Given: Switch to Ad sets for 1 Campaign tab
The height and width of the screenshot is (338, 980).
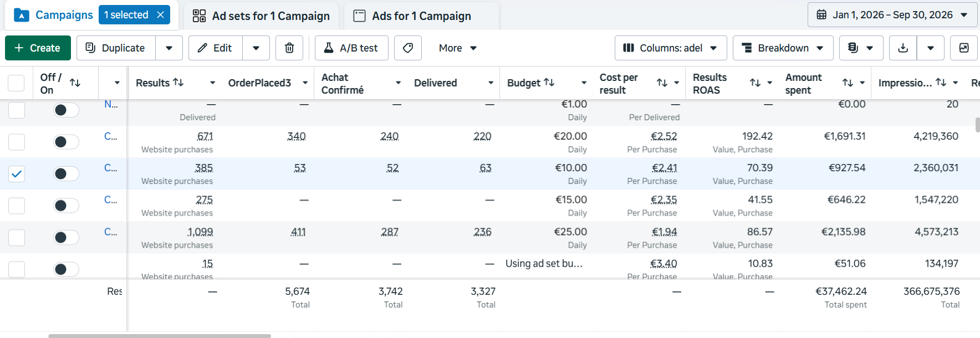Looking at the screenshot, I should (261, 16).
